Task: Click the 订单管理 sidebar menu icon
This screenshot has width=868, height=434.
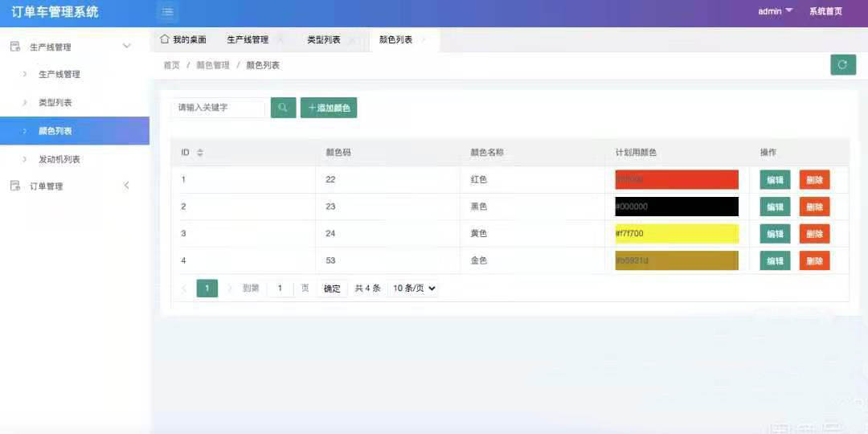Action: pyautogui.click(x=15, y=186)
